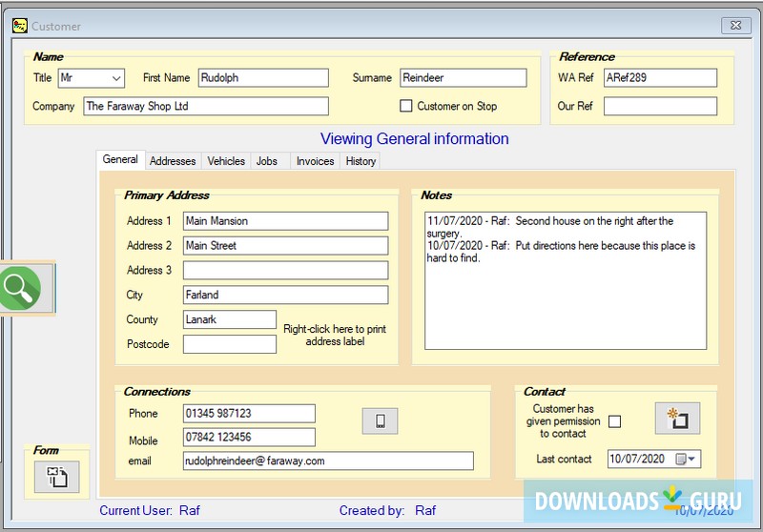Viewport: 763px width, 532px height.
Task: Click the new contact record icon button
Action: [677, 418]
